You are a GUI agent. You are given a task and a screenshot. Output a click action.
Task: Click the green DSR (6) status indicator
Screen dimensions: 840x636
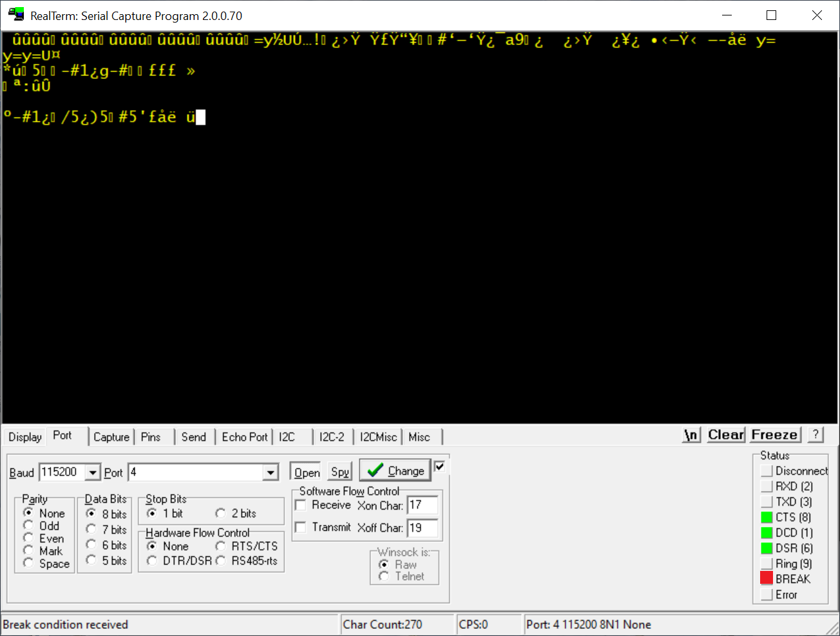coord(767,548)
